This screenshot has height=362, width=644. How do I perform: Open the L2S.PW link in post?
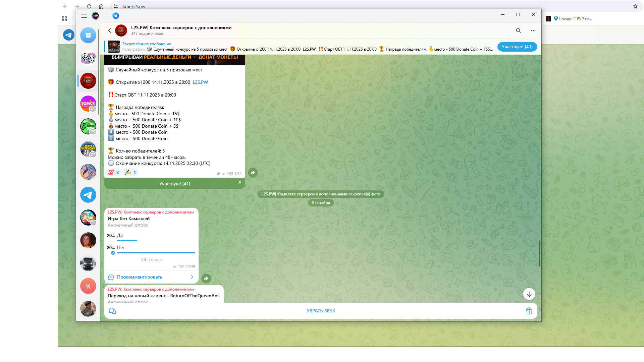[x=200, y=82]
